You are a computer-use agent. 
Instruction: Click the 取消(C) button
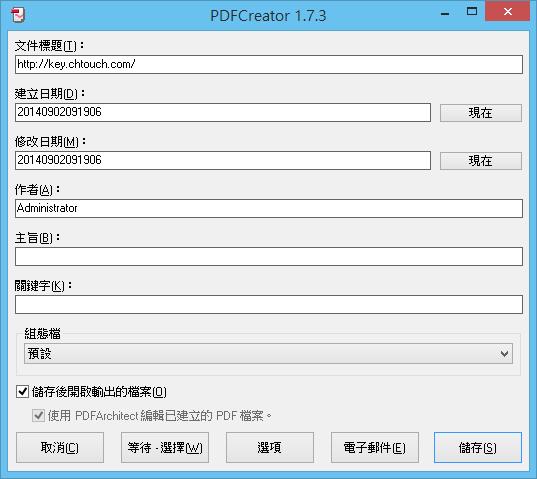60,448
